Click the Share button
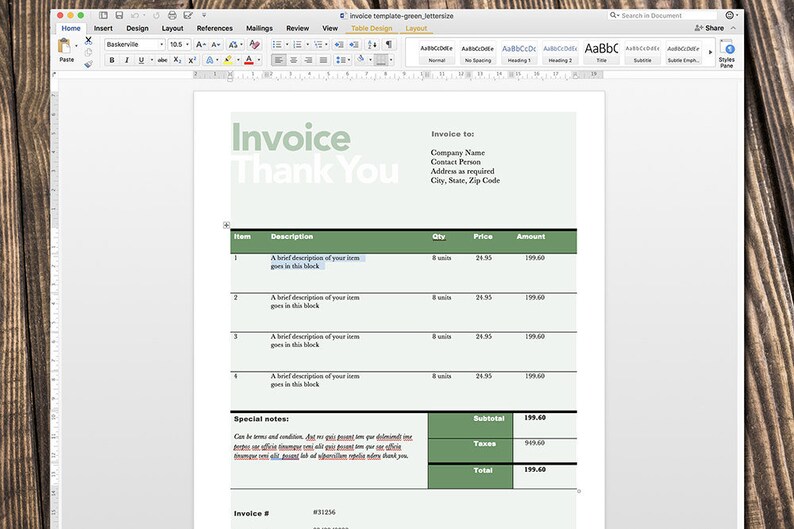The image size is (794, 529). (709, 28)
